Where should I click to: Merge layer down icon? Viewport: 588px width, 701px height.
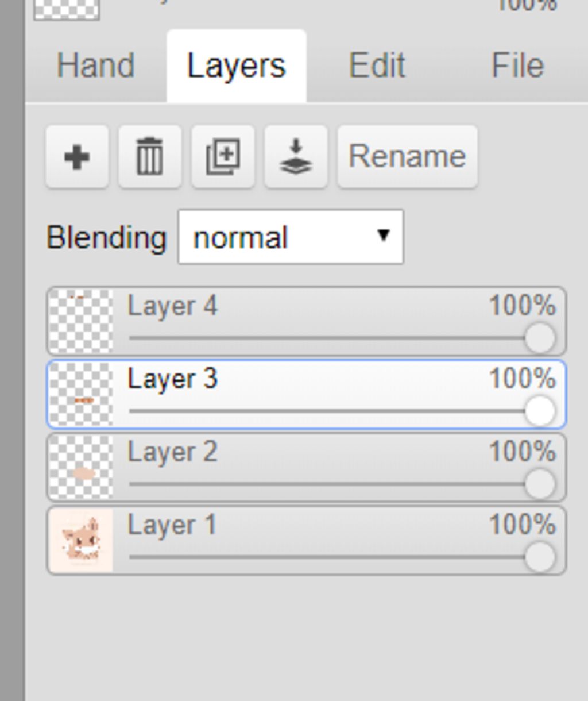point(296,157)
